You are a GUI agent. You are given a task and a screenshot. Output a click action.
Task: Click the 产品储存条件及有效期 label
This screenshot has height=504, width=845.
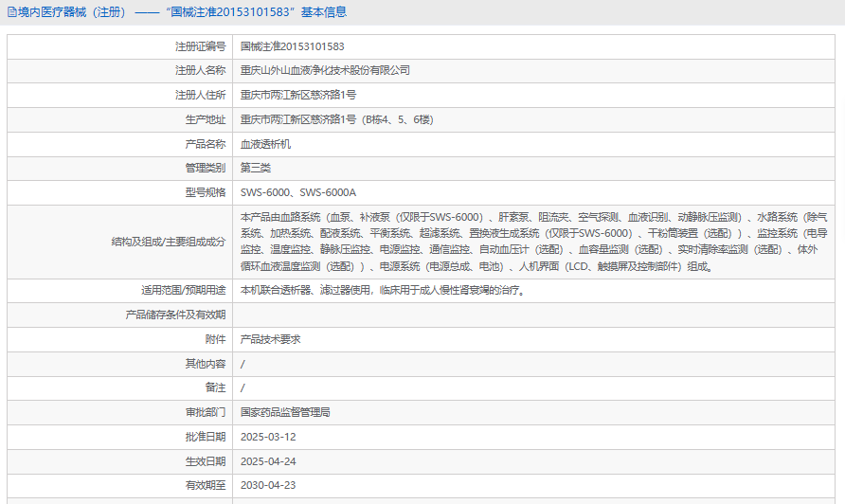(175, 315)
